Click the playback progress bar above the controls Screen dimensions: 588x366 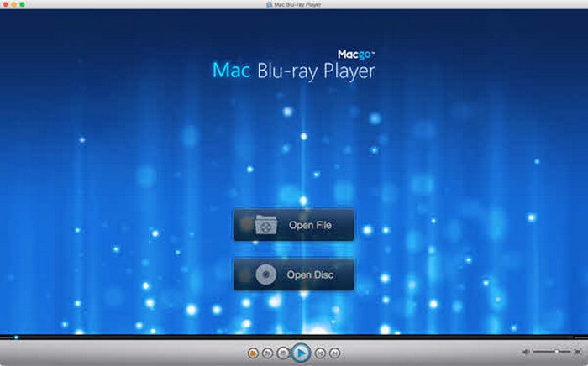294,337
